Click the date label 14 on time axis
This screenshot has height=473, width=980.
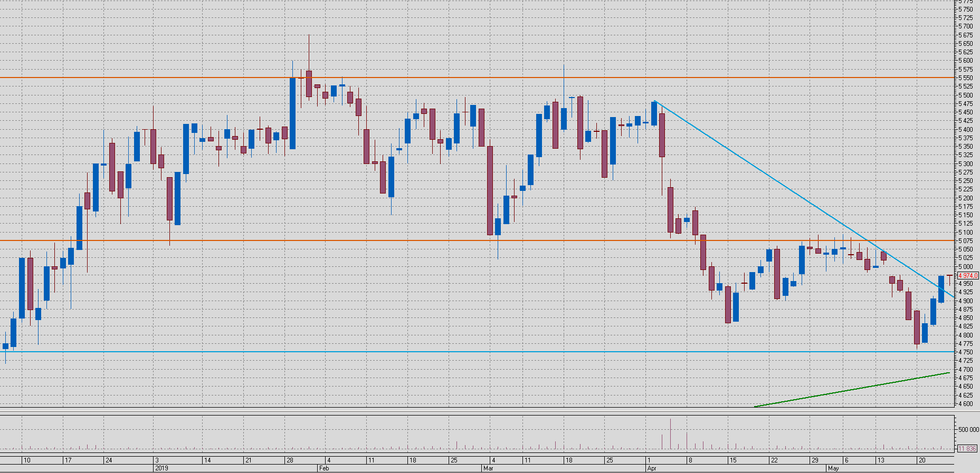point(207,460)
